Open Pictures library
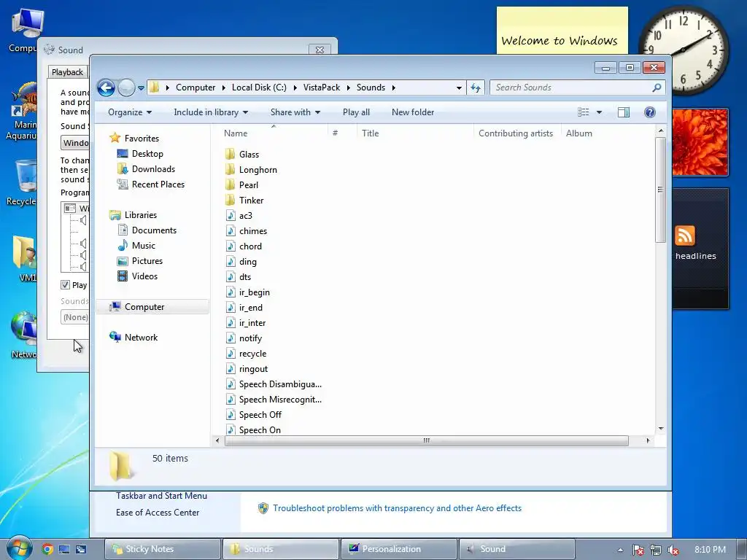This screenshot has height=560, width=747. 147,261
